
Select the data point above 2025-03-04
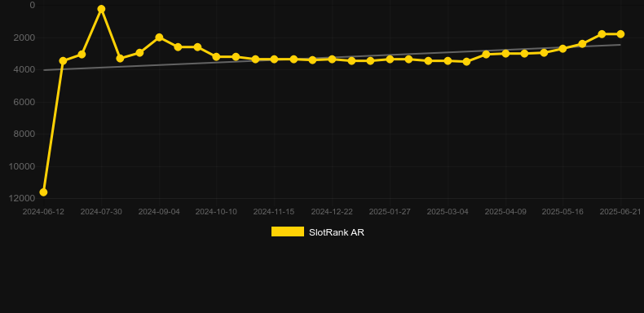(x=448, y=61)
